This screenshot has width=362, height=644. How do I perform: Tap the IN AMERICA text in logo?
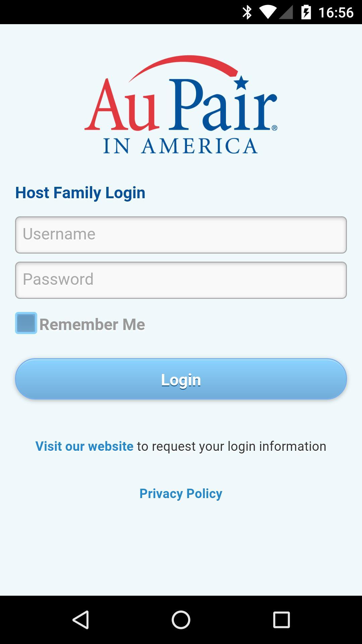coord(180,146)
